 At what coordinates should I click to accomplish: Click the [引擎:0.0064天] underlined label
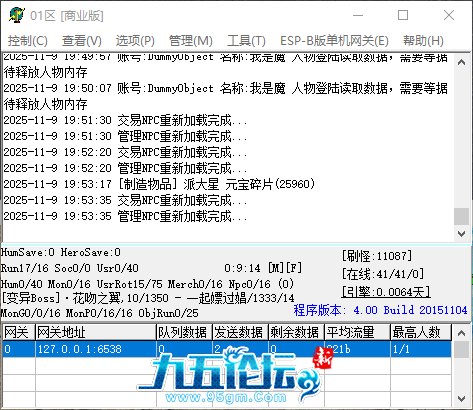386,292
